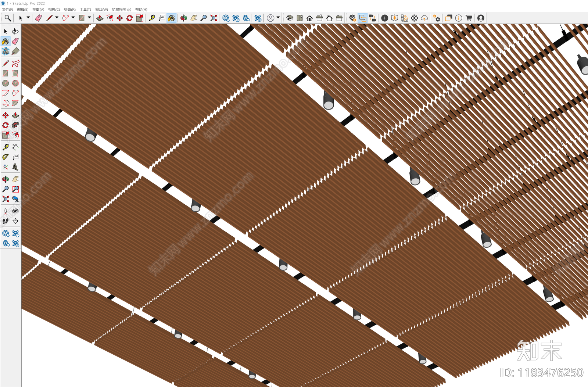The width and height of the screenshot is (588, 387).
Task: Select the 3D Text tool in left panel
Action: coord(15,167)
